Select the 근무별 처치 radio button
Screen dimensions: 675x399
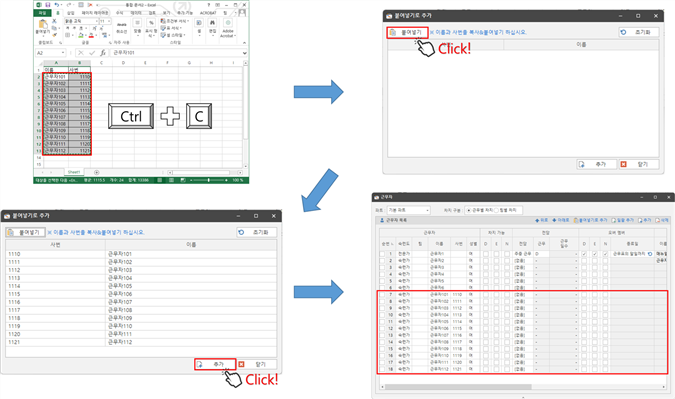pos(469,210)
